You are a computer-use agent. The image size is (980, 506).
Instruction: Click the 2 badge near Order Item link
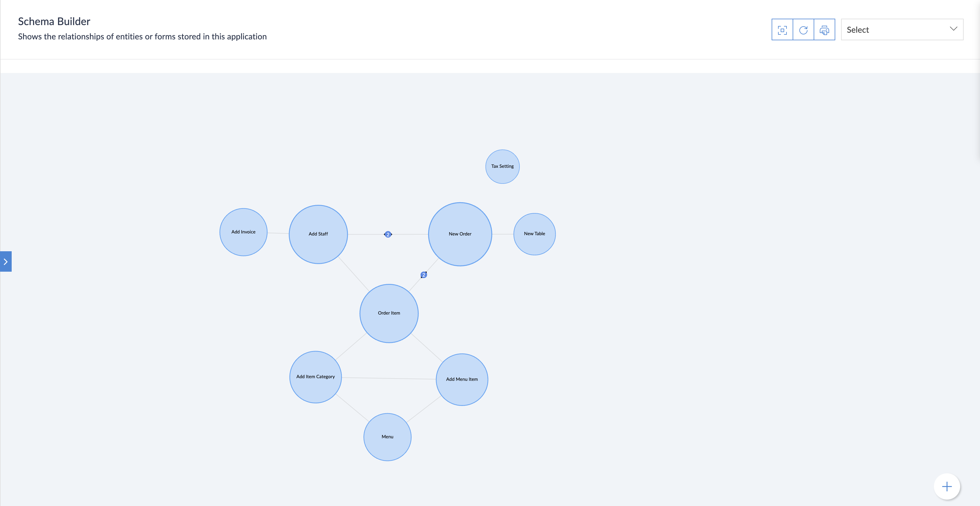pyautogui.click(x=423, y=275)
